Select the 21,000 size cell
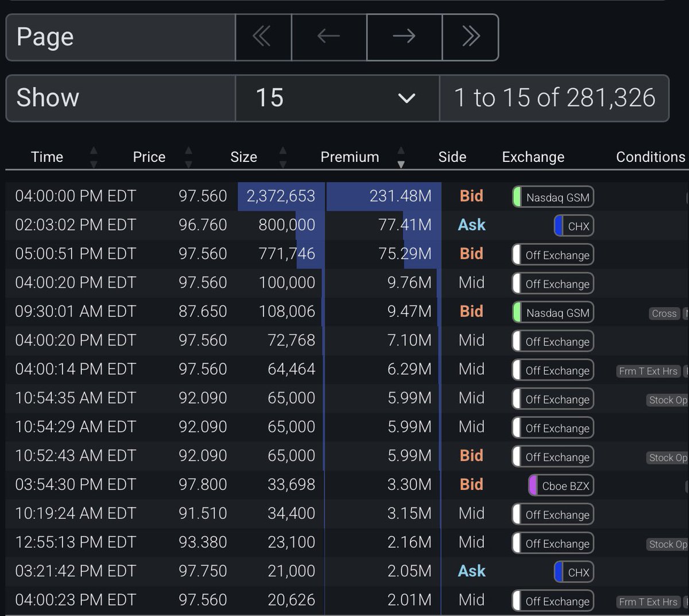The width and height of the screenshot is (689, 616). click(291, 571)
